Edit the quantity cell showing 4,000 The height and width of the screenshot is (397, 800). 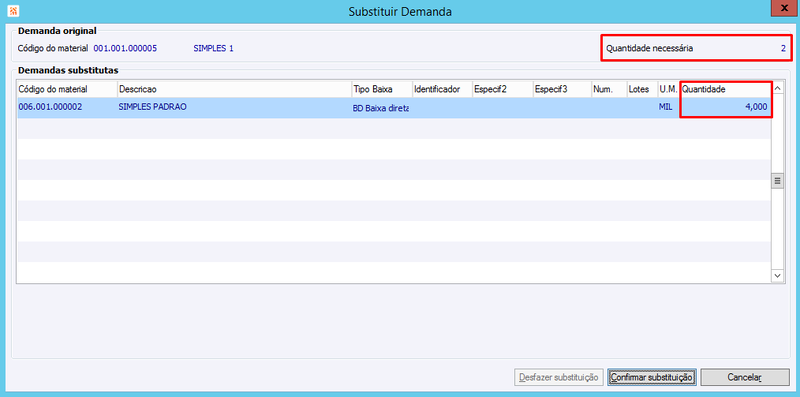[x=726, y=108]
